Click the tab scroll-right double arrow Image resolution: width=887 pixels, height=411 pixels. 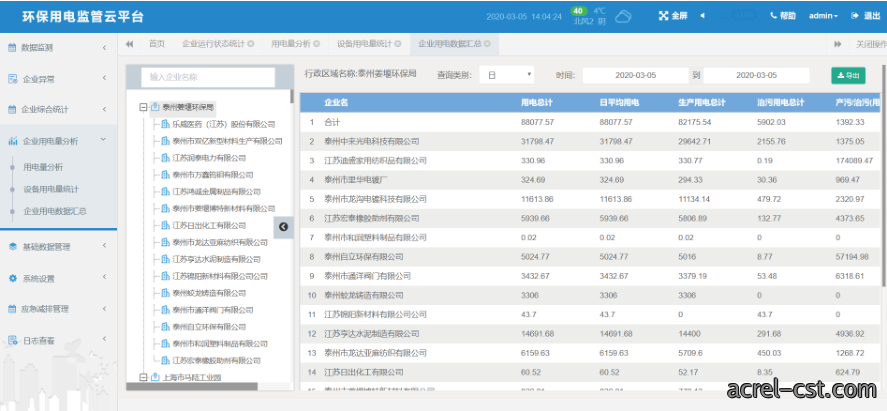click(838, 44)
